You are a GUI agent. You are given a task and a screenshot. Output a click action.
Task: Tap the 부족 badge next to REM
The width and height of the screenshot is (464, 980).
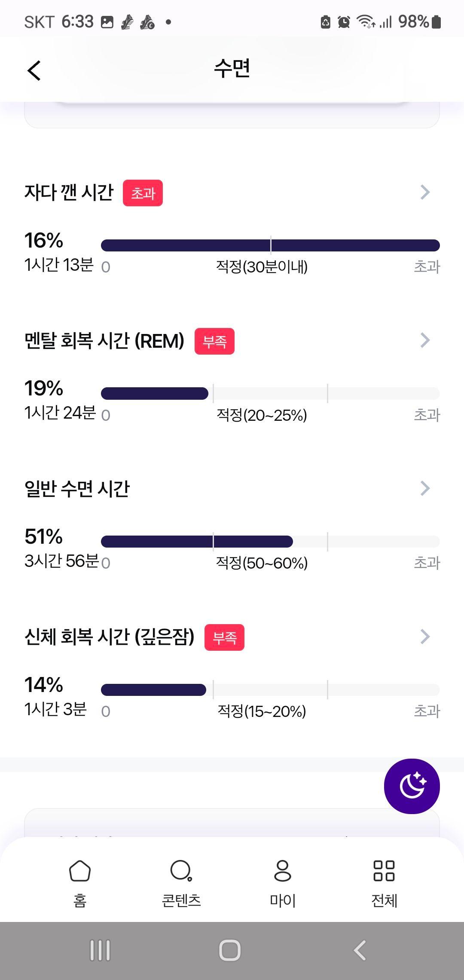pyautogui.click(x=214, y=341)
